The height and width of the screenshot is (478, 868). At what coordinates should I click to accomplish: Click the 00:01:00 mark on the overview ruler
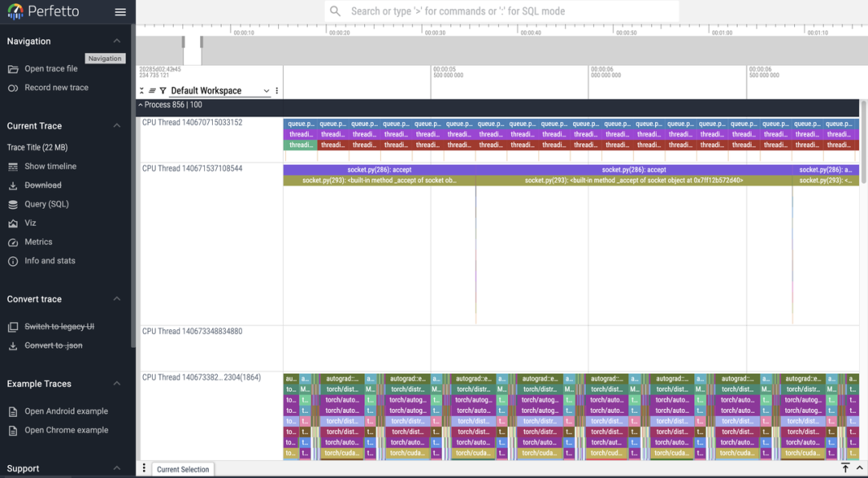point(722,33)
